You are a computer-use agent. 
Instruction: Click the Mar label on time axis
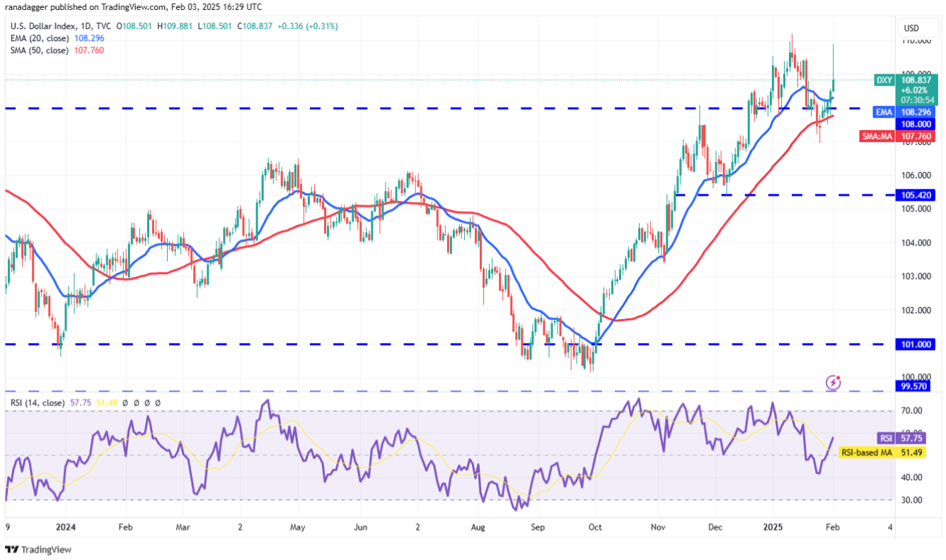[x=183, y=527]
